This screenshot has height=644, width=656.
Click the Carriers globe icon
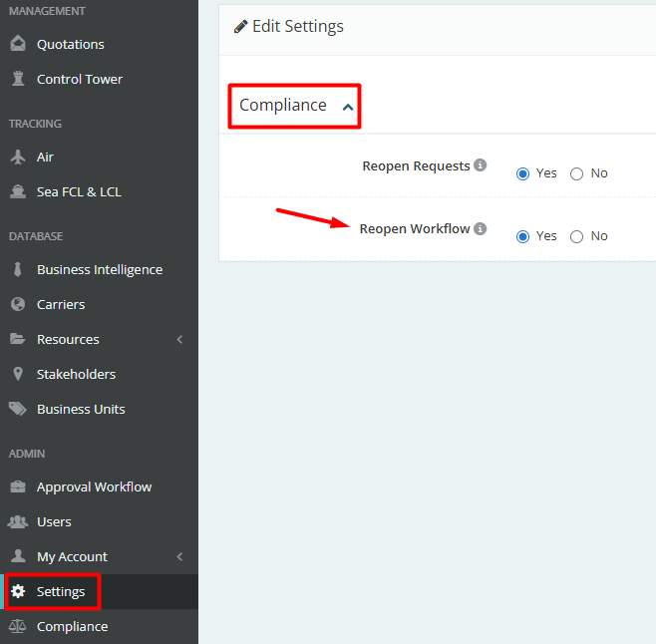click(x=17, y=304)
